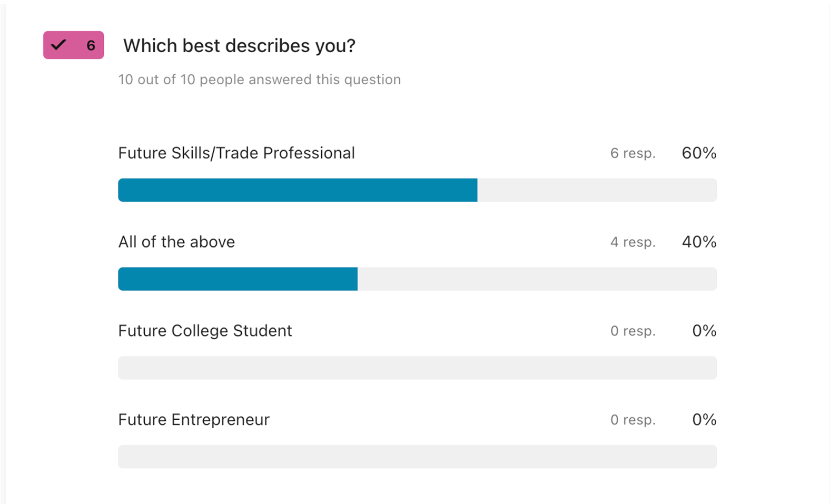Click the 40% percentage value

pyautogui.click(x=699, y=242)
